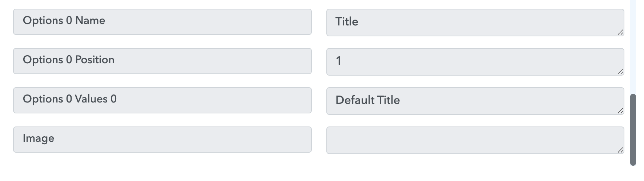Focus the textarea containing value '1'
This screenshot has width=644, height=181.
click(x=475, y=62)
